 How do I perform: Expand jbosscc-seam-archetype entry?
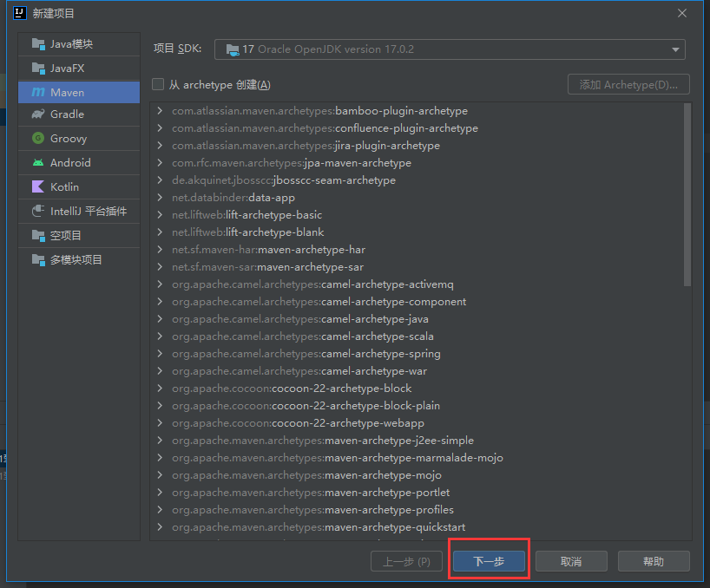coord(160,180)
